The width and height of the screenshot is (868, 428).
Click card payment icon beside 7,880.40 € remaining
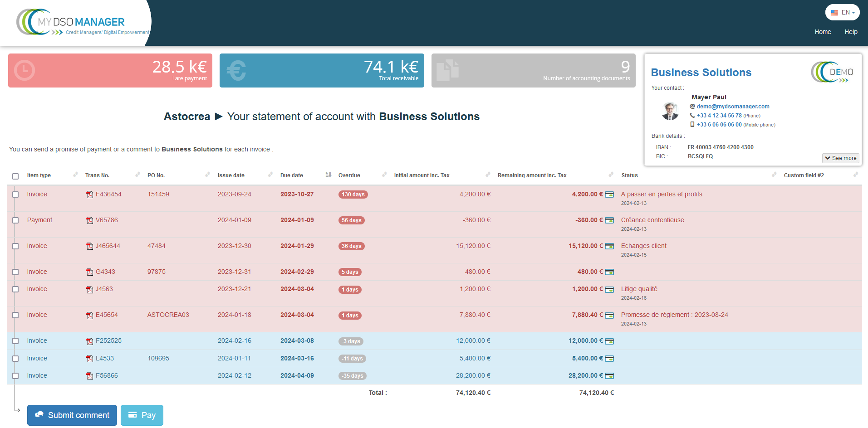[x=609, y=315]
